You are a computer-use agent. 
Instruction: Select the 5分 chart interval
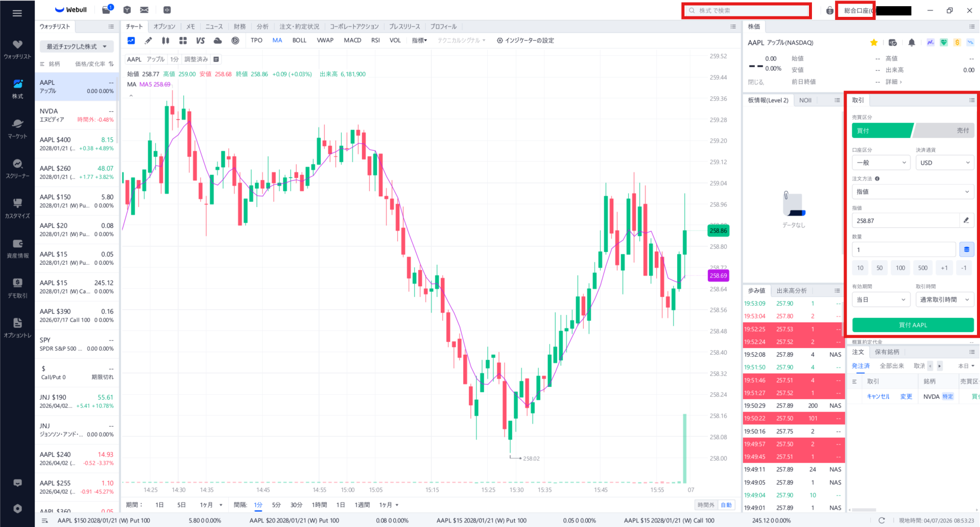click(276, 505)
